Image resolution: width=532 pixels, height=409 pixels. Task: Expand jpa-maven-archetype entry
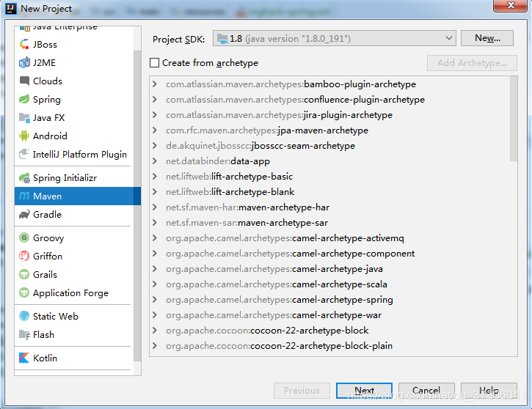coord(155,130)
